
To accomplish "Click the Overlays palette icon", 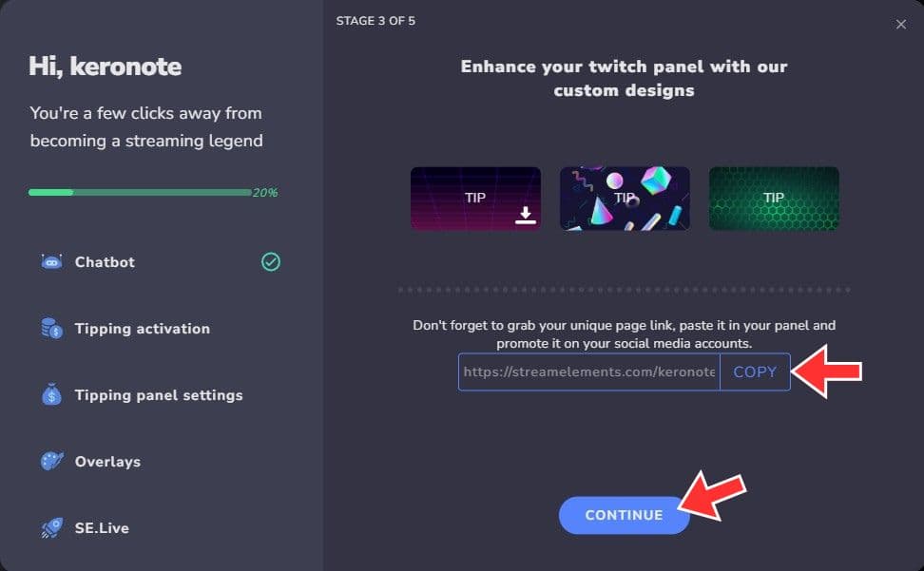I will pyautogui.click(x=51, y=461).
